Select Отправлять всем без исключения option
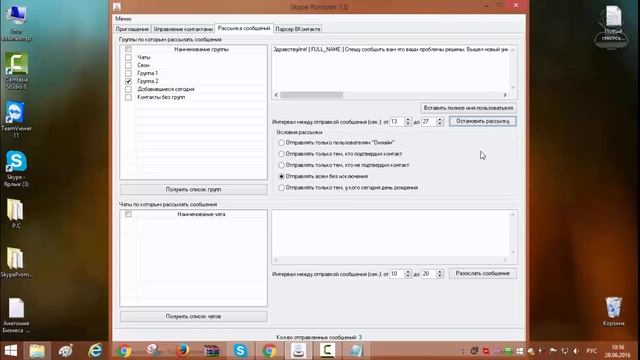The image size is (640, 360). (281, 176)
